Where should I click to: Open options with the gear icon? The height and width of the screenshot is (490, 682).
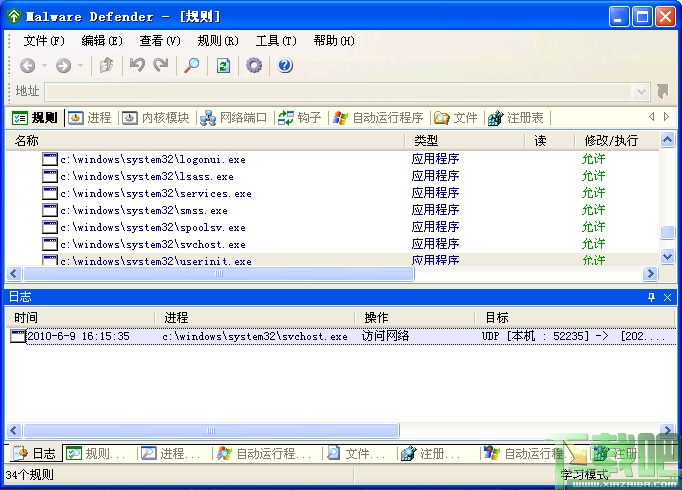tap(254, 66)
